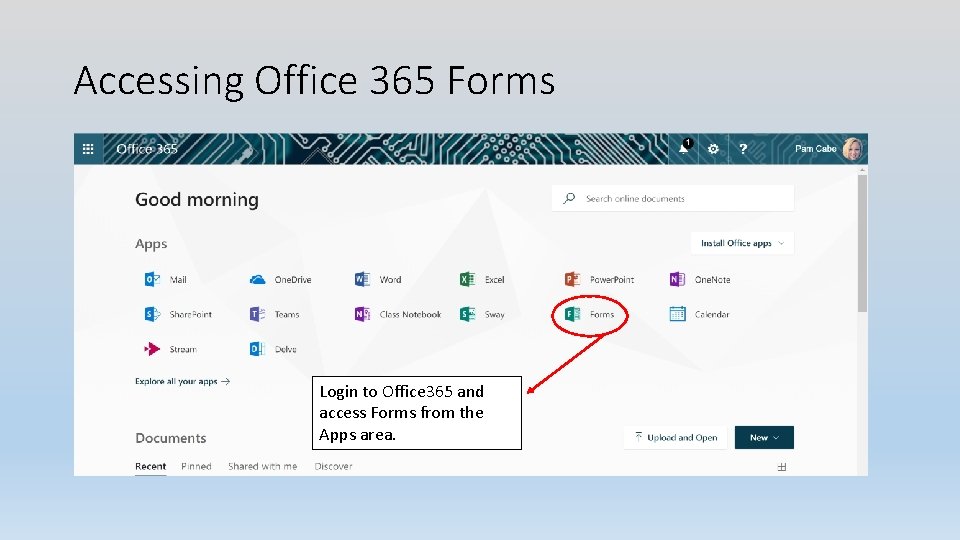Click the Pam Cabe account name
The width and height of the screenshot is (960, 540).
pyautogui.click(x=816, y=149)
